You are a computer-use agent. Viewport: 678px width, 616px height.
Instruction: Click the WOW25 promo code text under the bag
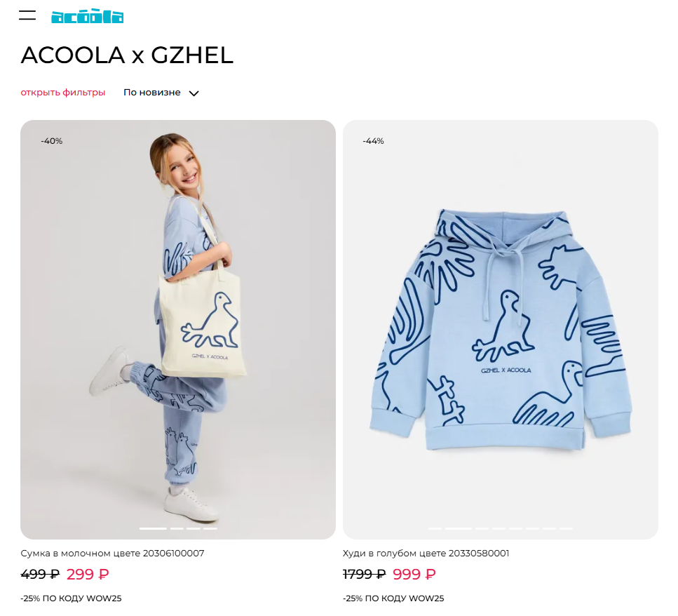104,598
